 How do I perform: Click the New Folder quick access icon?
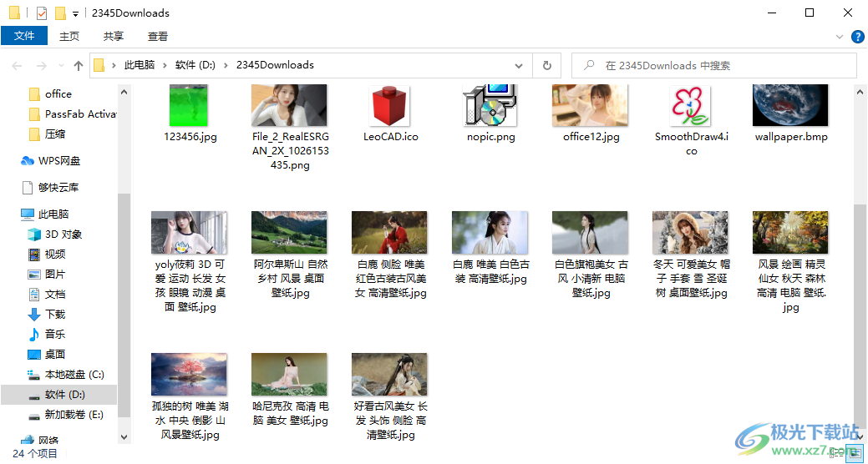(61, 13)
